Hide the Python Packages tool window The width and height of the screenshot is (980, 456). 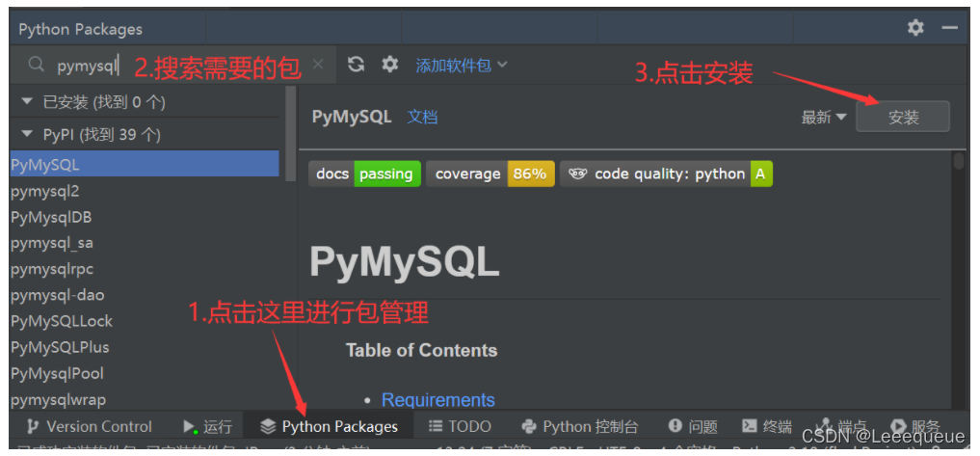pyautogui.click(x=950, y=28)
